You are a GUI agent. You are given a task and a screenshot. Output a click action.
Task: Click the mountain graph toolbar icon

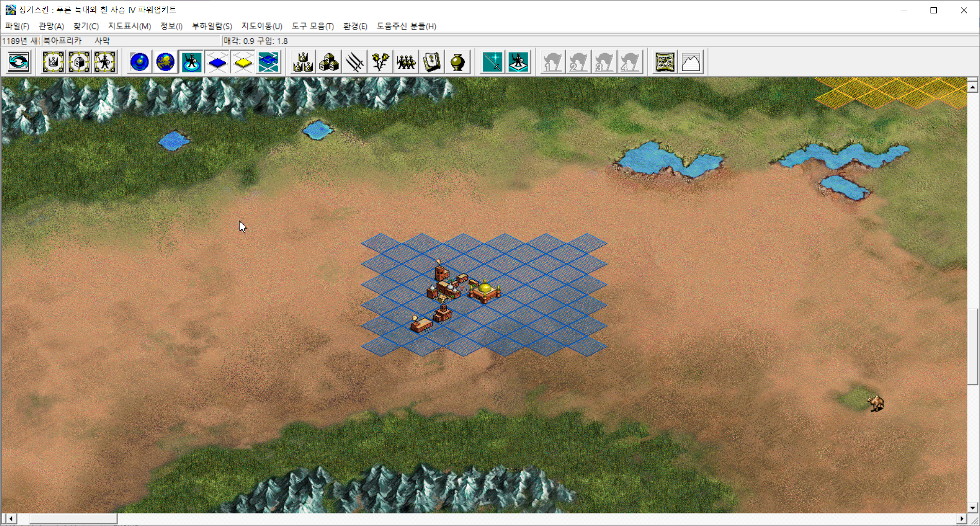point(691,62)
